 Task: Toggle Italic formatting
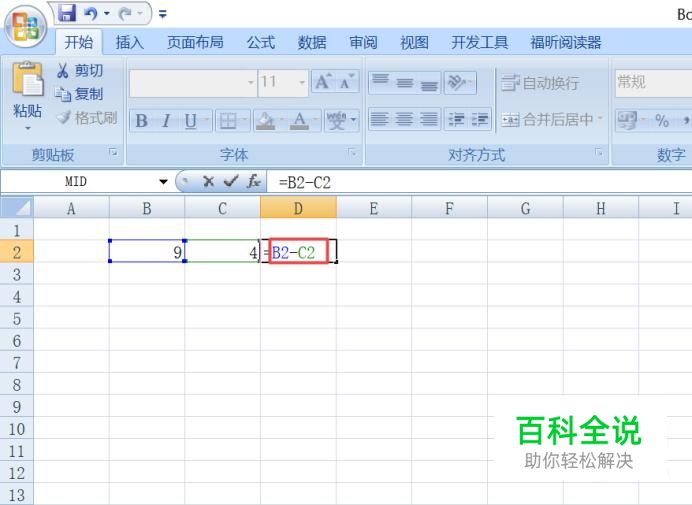click(166, 121)
